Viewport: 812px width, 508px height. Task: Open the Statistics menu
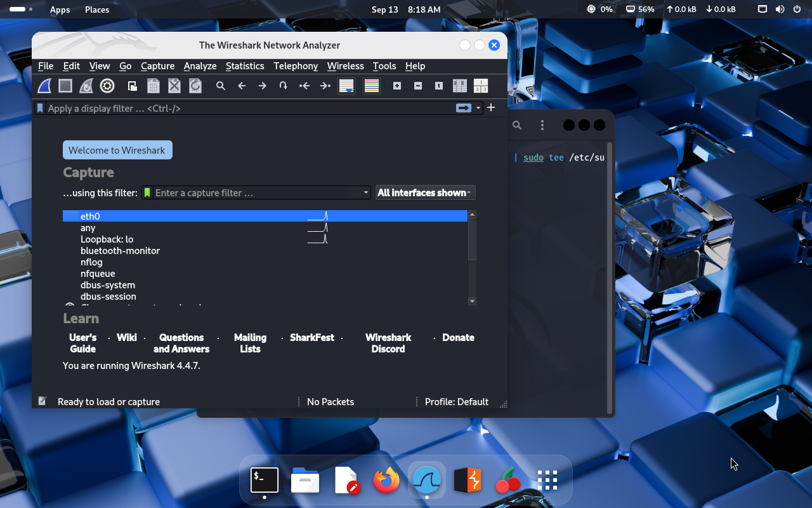(245, 66)
